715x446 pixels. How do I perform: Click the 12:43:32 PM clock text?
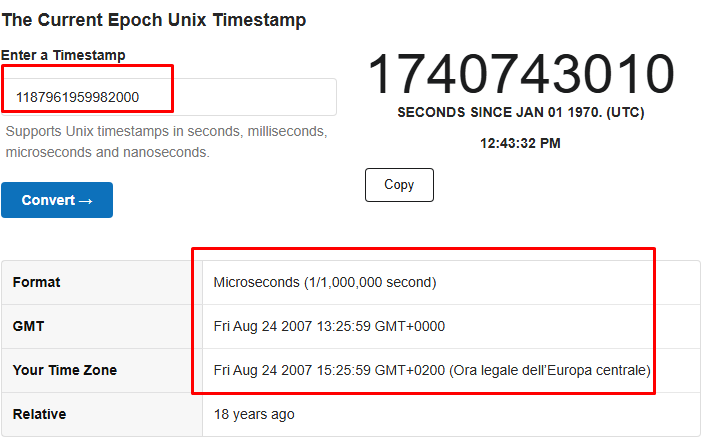(x=520, y=143)
